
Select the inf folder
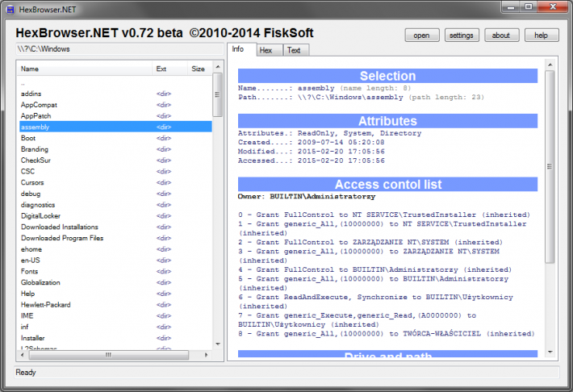(x=115, y=327)
